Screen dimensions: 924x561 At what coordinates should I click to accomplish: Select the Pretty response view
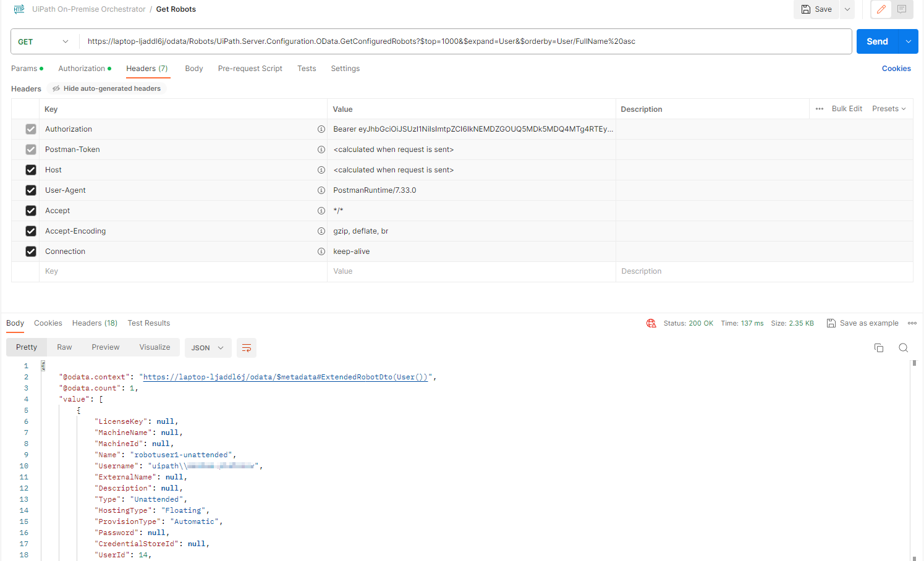27,347
